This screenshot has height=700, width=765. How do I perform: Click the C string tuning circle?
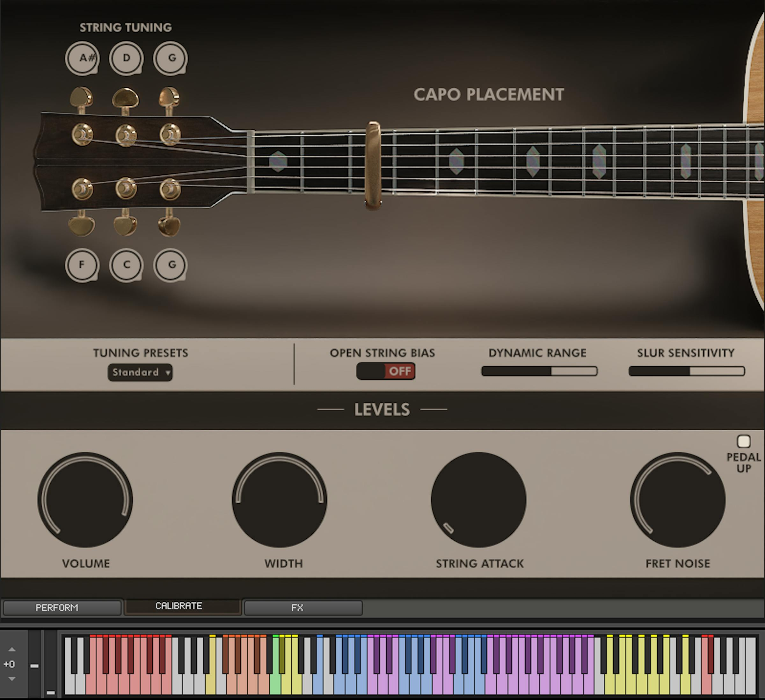click(126, 265)
